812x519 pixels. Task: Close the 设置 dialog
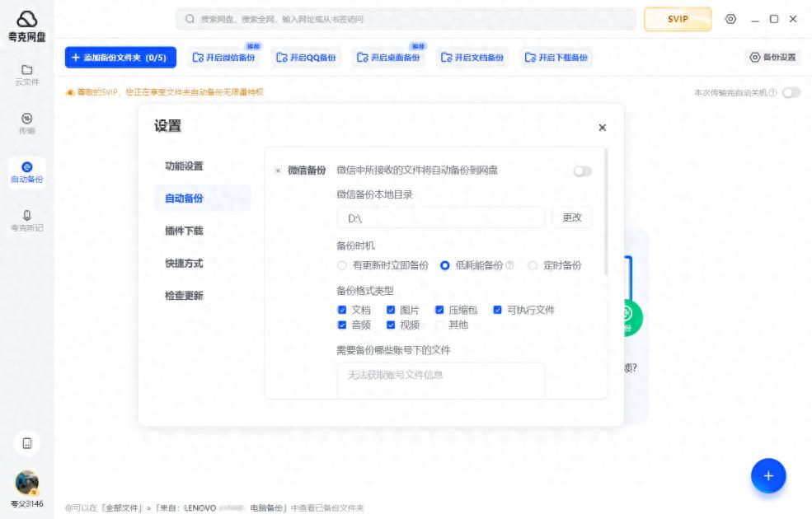(x=602, y=127)
